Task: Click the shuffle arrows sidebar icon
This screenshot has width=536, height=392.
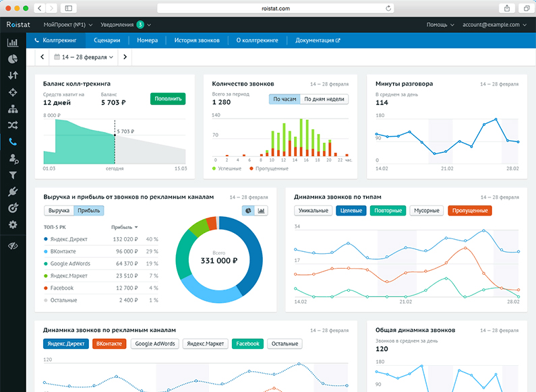Action: click(x=12, y=125)
